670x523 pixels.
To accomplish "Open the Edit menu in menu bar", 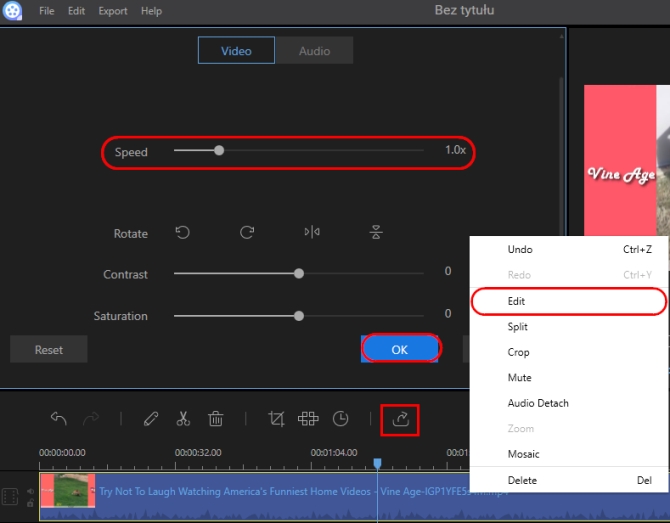I will [76, 11].
